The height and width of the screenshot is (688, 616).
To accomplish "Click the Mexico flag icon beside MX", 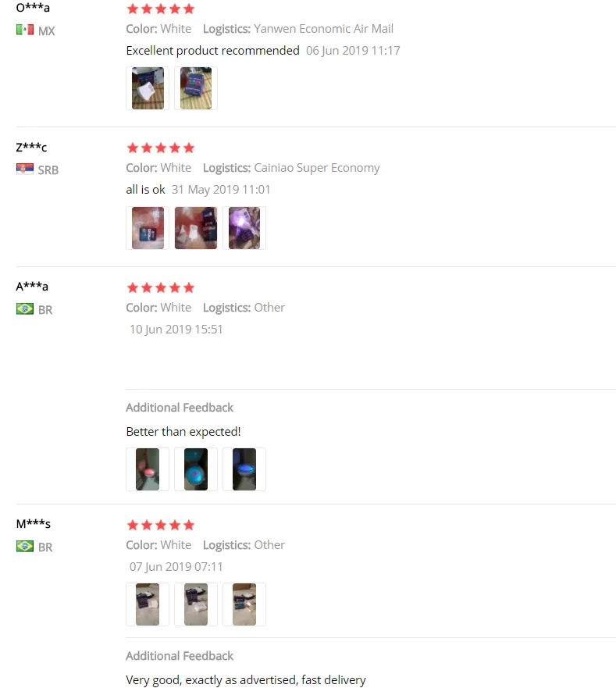I will pos(25,30).
